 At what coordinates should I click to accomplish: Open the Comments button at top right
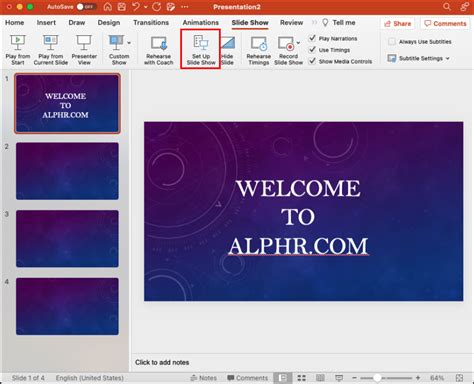tap(445, 24)
